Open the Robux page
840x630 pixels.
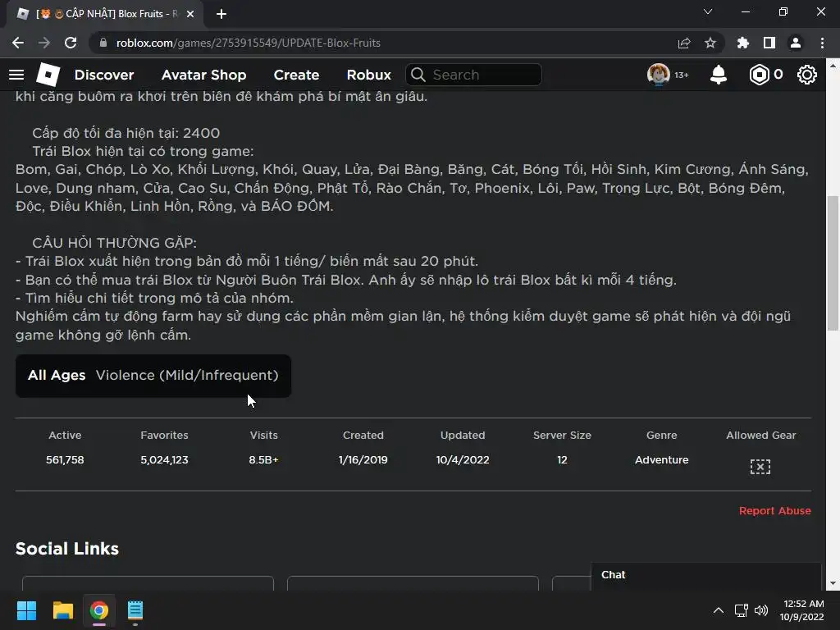click(368, 75)
